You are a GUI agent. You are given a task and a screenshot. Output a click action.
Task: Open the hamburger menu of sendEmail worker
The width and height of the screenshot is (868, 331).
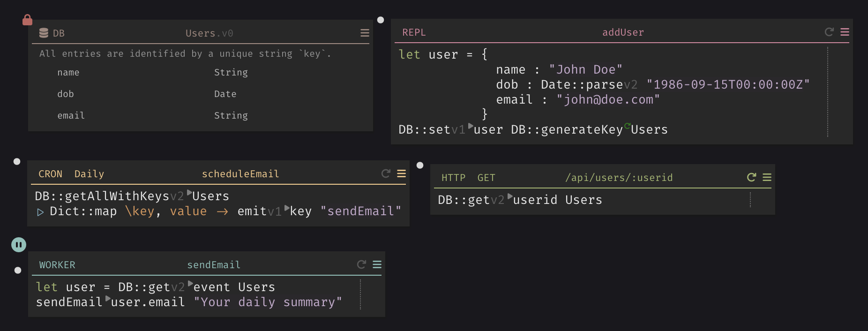click(x=377, y=264)
